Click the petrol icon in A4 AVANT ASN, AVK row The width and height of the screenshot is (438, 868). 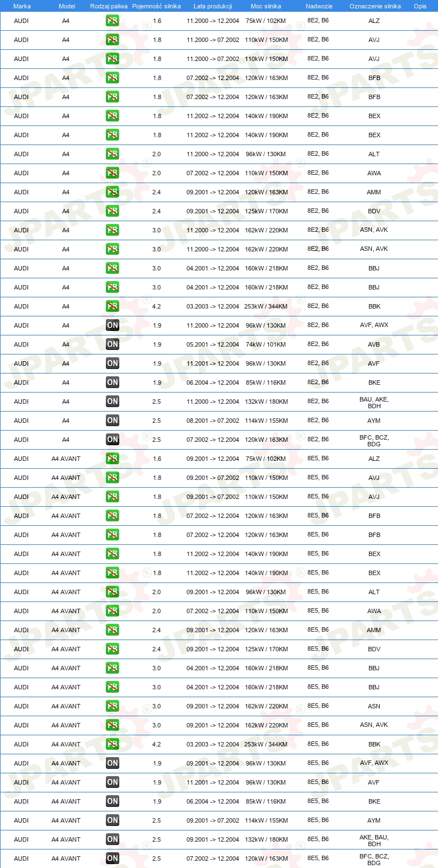[113, 726]
